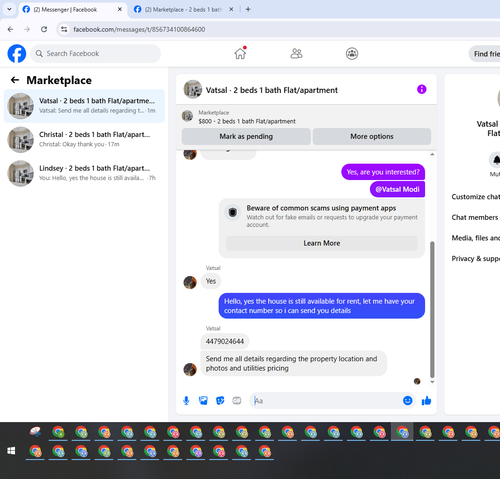The height and width of the screenshot is (479, 500).
Task: View site information icon in address bar
Action: click(x=64, y=29)
